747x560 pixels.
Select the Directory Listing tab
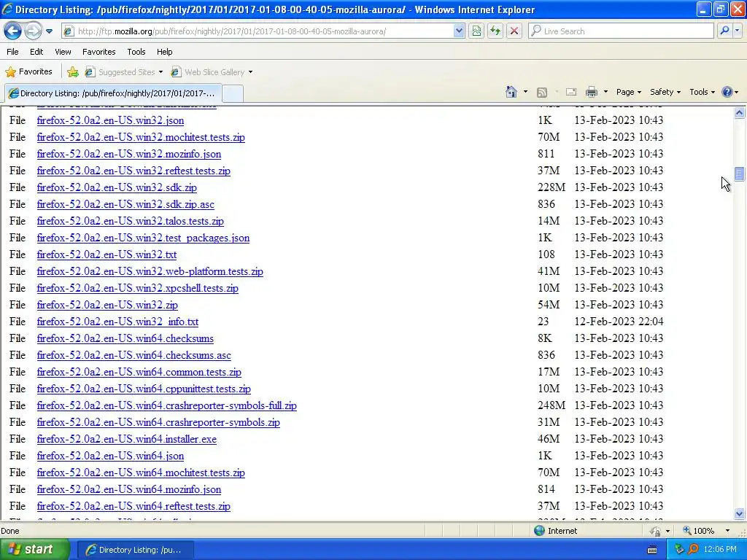112,93
